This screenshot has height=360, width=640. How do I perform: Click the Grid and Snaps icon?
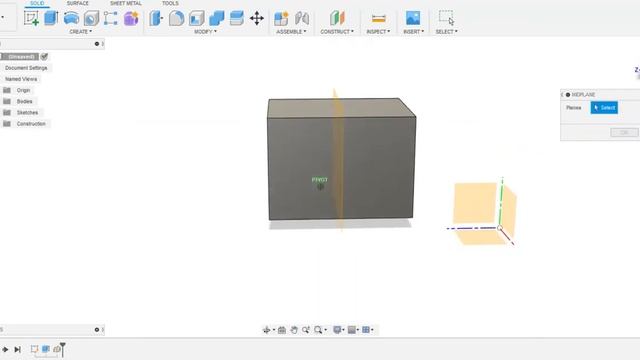point(351,330)
